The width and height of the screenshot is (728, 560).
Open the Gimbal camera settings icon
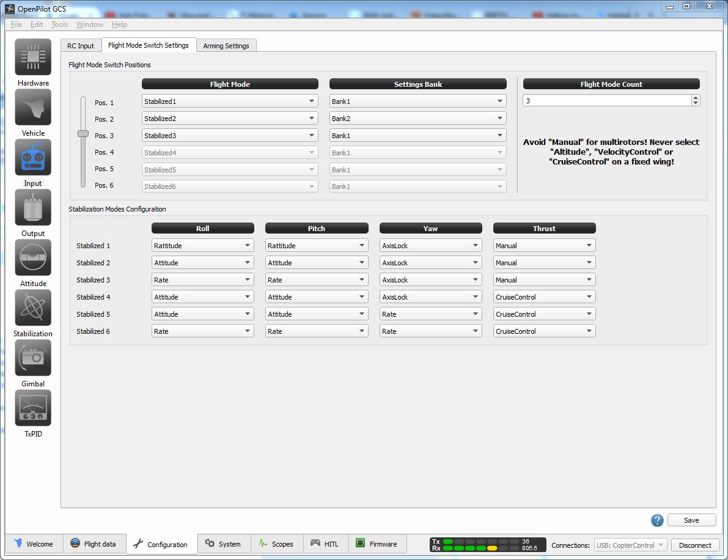(33, 358)
